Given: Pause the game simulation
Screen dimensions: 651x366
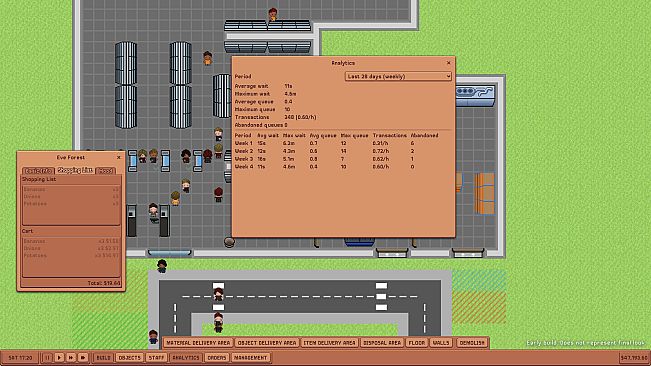Looking at the screenshot, I should coord(47,357).
